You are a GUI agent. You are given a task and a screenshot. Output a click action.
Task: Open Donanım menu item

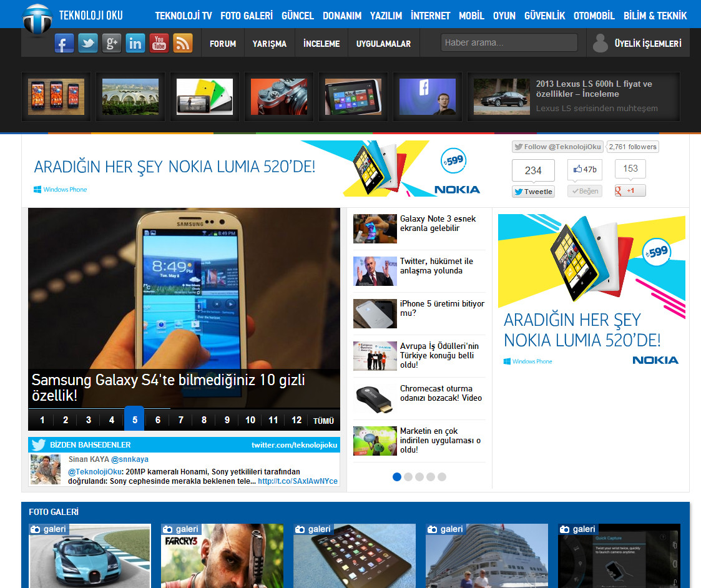pyautogui.click(x=342, y=16)
